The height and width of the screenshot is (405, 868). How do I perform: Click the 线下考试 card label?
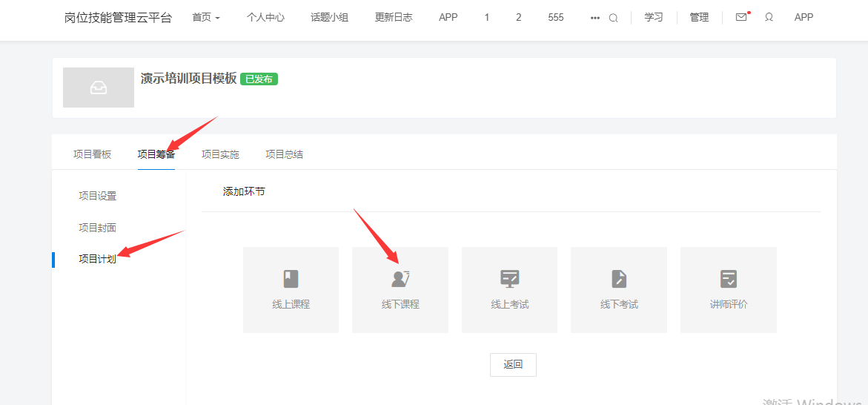(619, 304)
